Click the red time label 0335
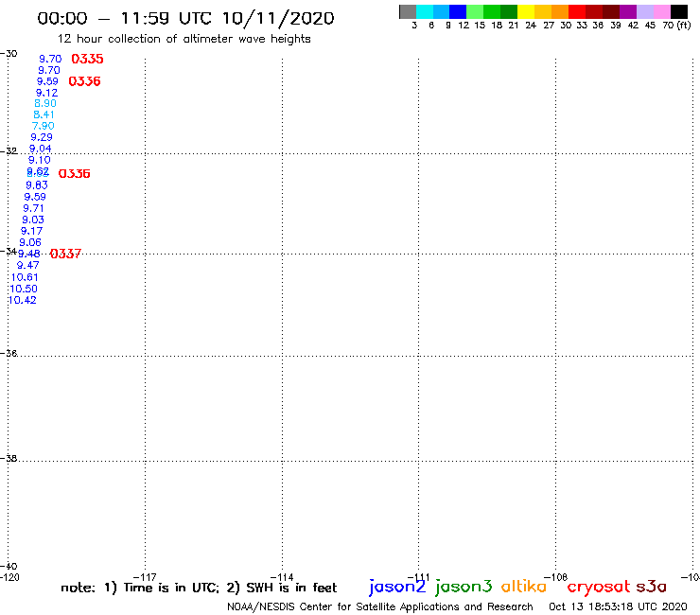The height and width of the screenshot is (615, 700). point(87,59)
